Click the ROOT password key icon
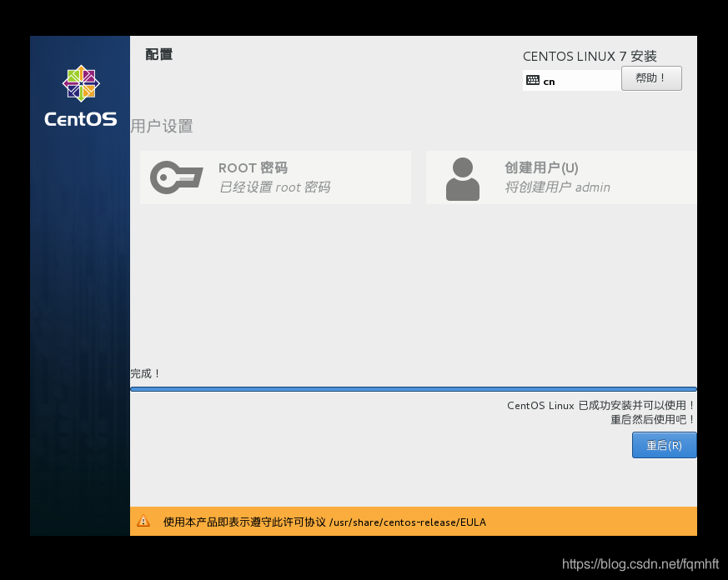 177,177
